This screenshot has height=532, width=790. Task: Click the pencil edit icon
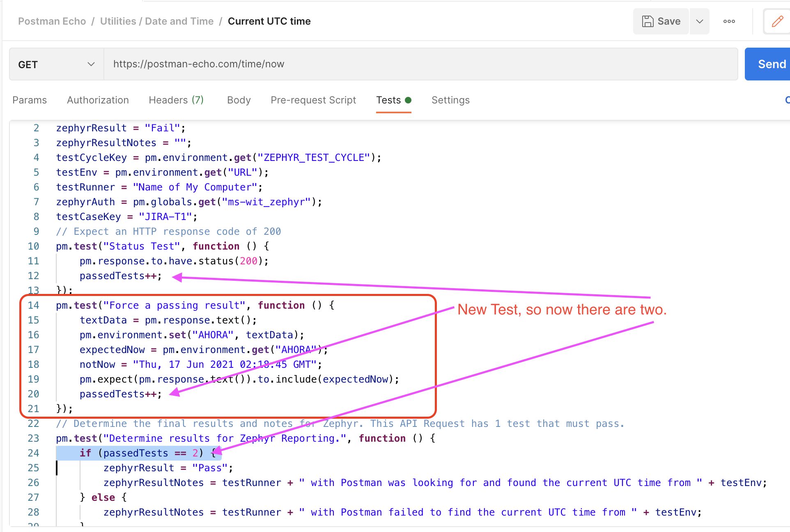click(777, 21)
